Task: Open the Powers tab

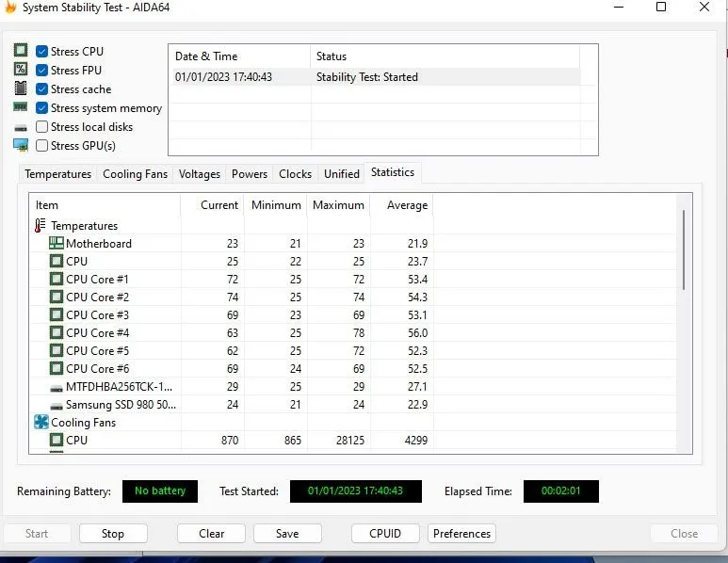Action: 250,174
